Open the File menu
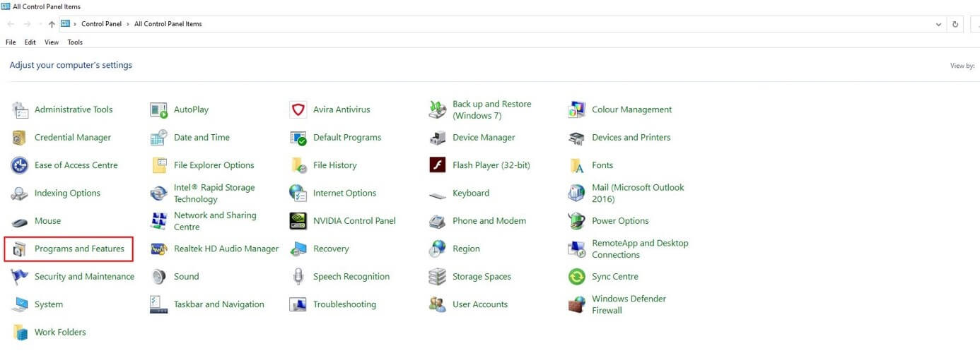This screenshot has height=358, width=980. click(11, 42)
